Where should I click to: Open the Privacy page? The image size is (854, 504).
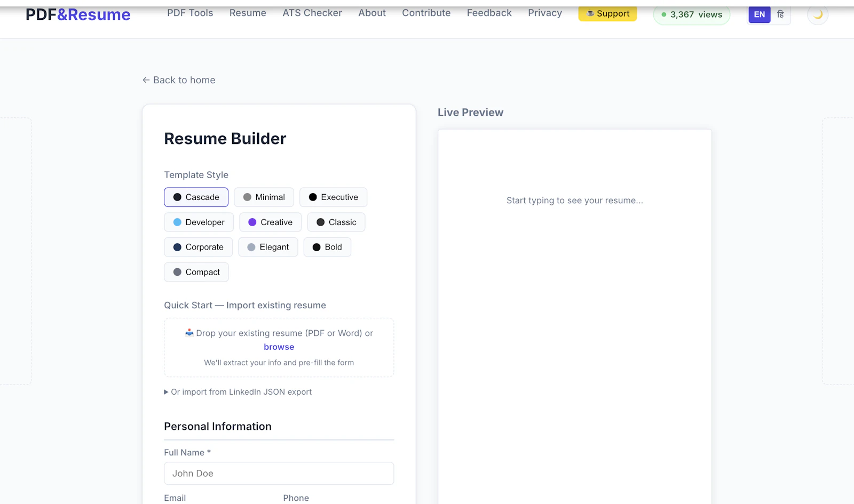[x=545, y=13]
